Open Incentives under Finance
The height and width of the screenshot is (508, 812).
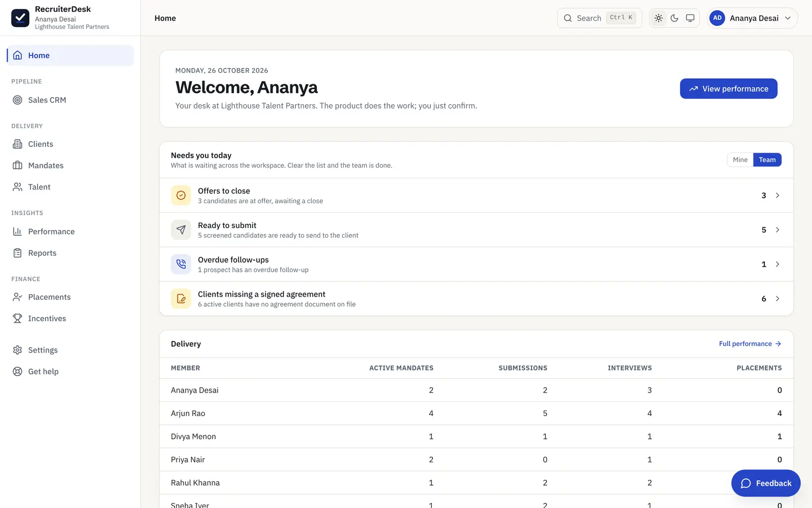coord(70,319)
